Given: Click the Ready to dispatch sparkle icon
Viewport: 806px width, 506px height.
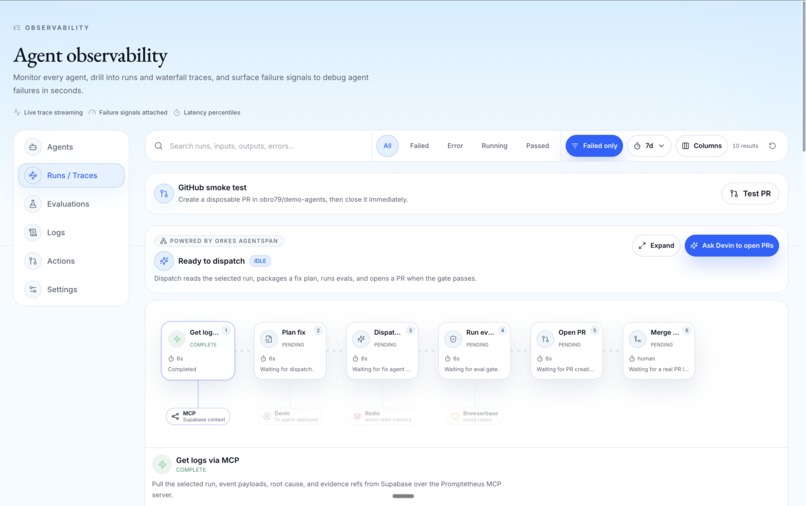Looking at the screenshot, I should tap(164, 261).
